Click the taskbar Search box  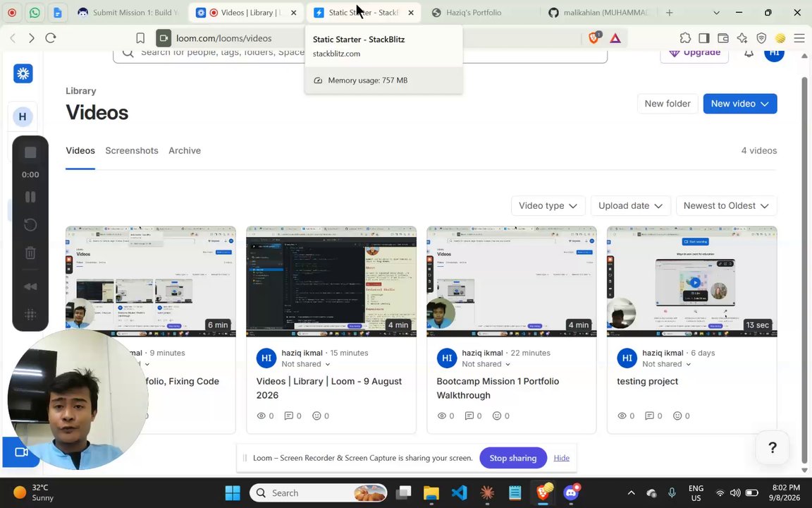click(x=318, y=493)
